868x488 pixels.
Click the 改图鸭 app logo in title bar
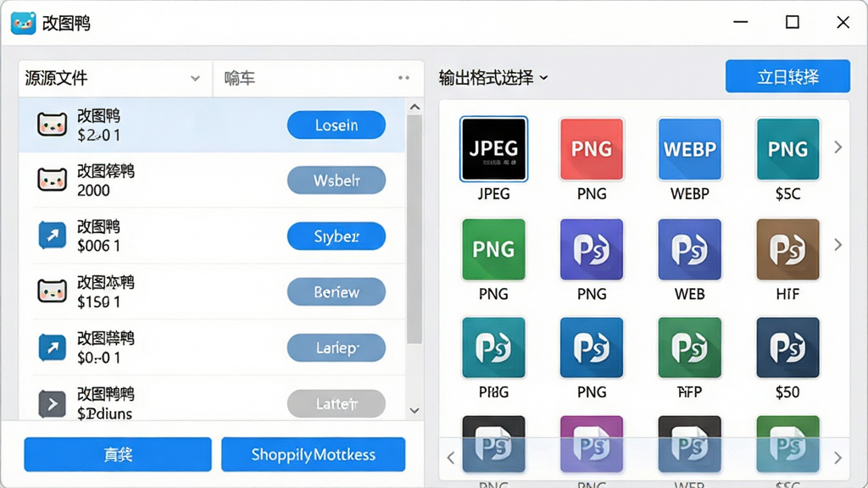click(23, 23)
